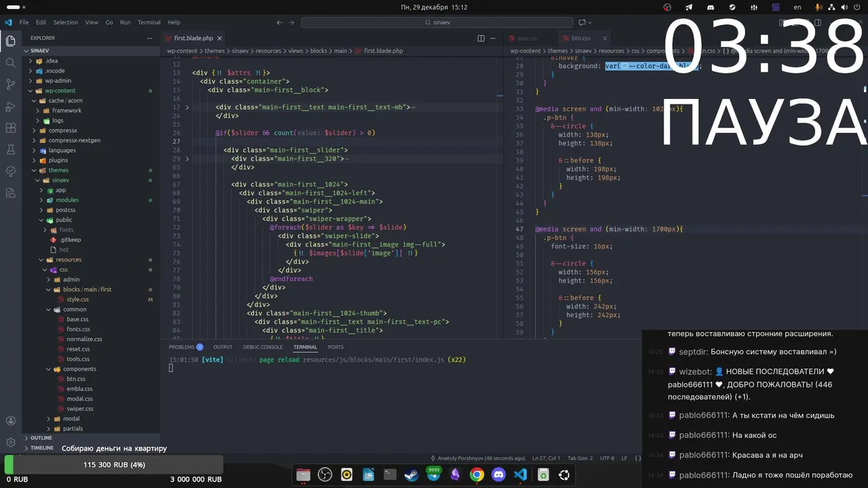Expand the .idea folder

pyautogui.click(x=91, y=60)
